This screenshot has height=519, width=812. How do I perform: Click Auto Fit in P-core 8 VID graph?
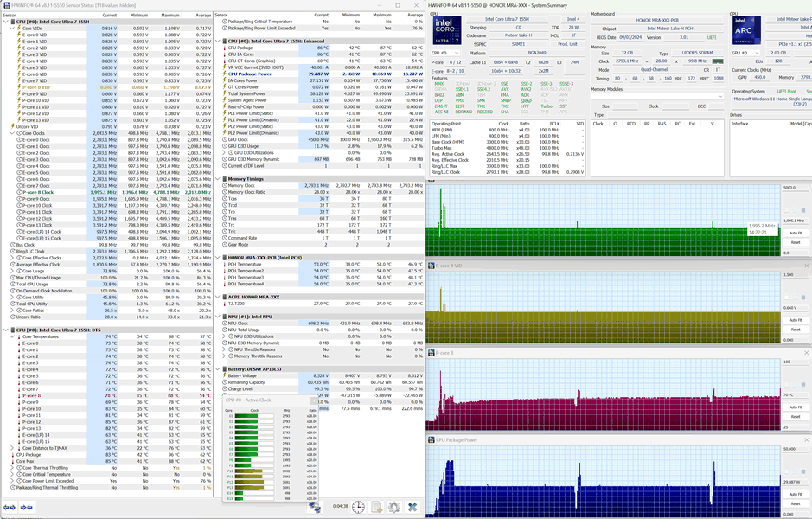[796, 320]
